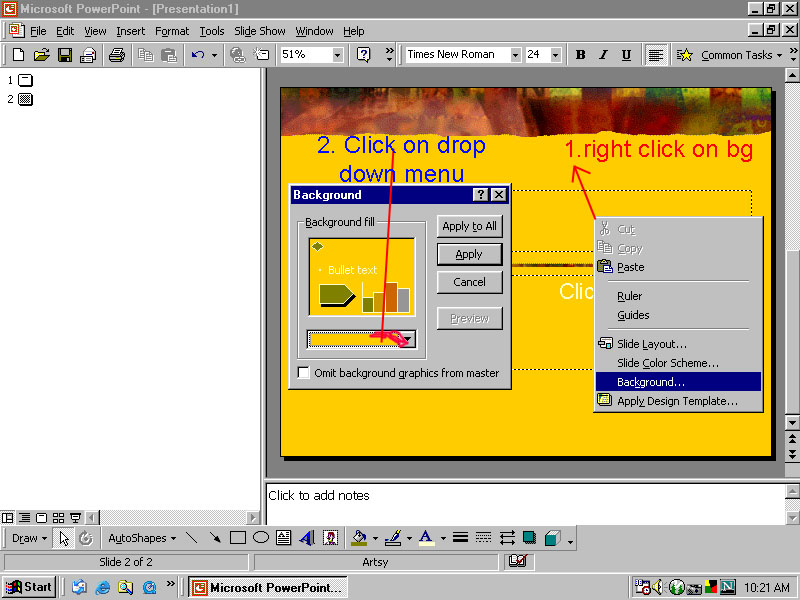Switch to Outline View button

click(24, 518)
